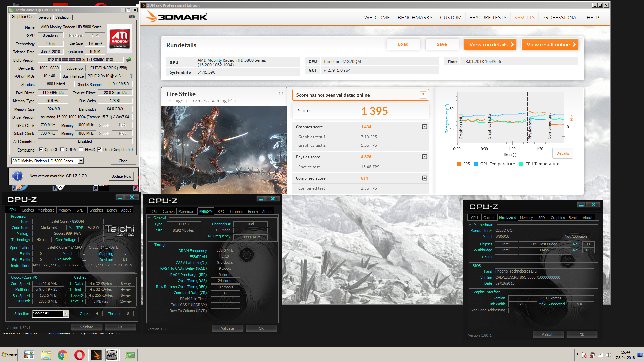Minimize the right CPU-Z Mainboard window
The width and height of the screenshot is (644, 362).
tap(581, 205)
